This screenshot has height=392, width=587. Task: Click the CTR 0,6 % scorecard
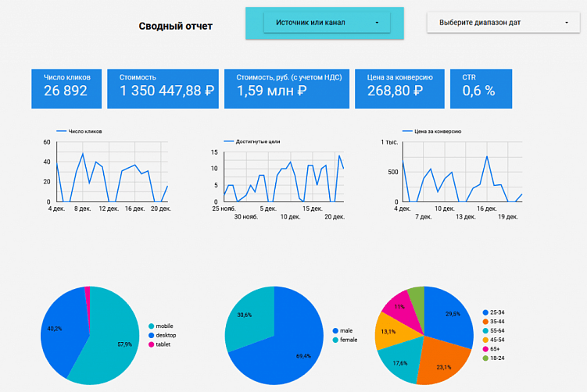pyautogui.click(x=481, y=89)
